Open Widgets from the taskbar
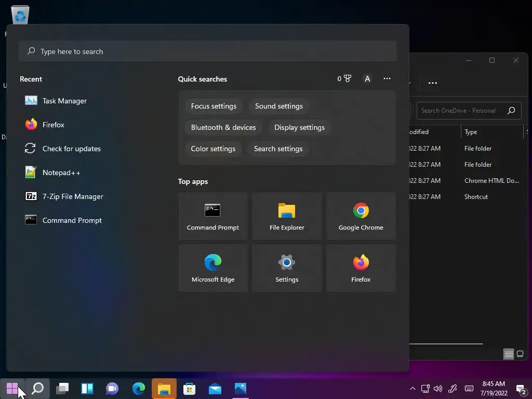Image resolution: width=532 pixels, height=399 pixels. click(x=87, y=389)
